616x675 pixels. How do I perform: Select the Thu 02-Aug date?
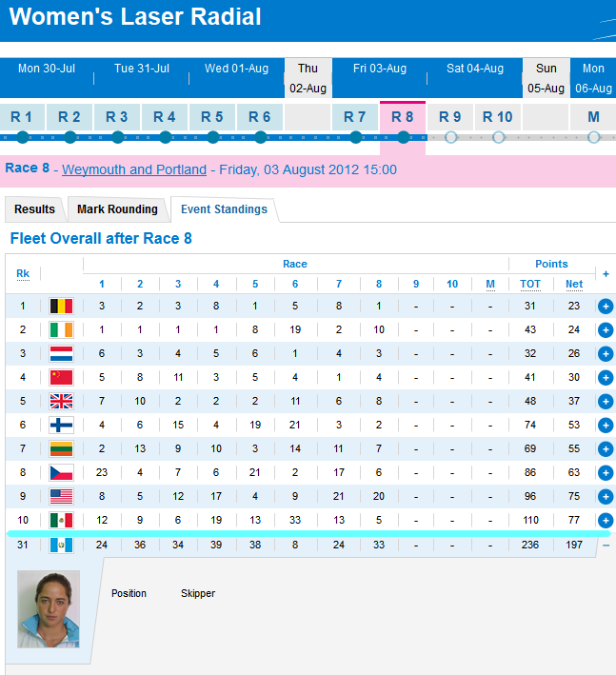pyautogui.click(x=308, y=78)
